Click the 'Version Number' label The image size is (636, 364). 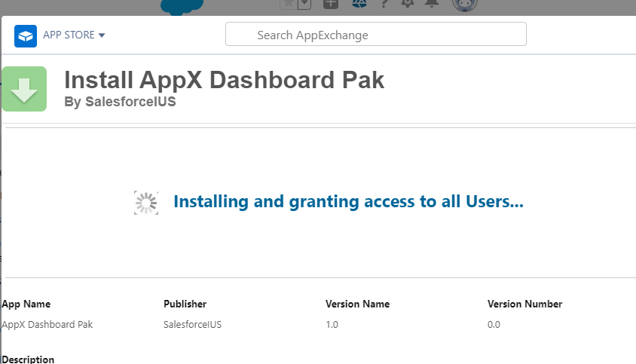[x=525, y=304]
